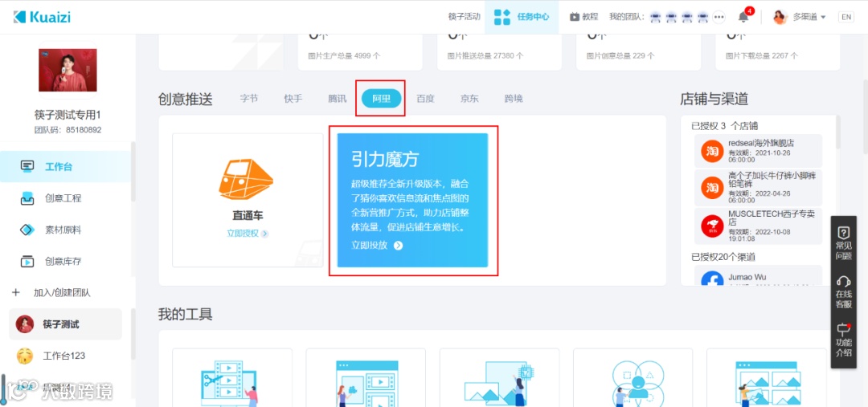
Task: Switch to 跨境 tab
Action: click(513, 99)
